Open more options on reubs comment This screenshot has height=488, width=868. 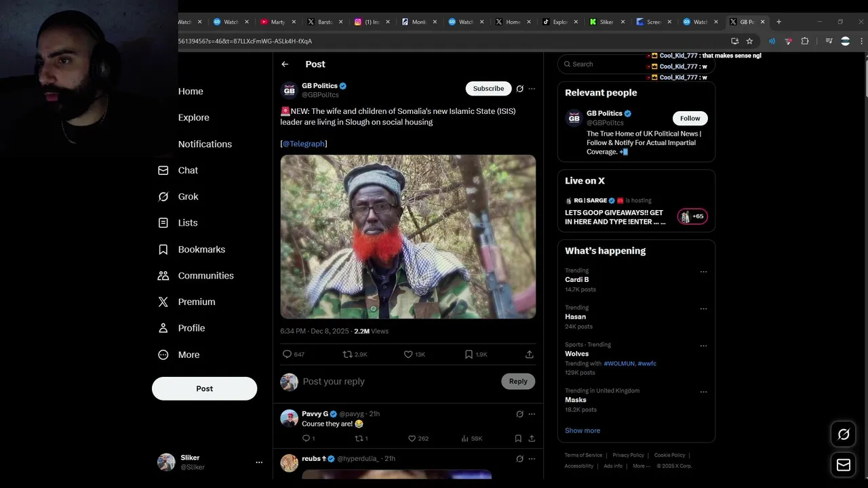pos(532,459)
